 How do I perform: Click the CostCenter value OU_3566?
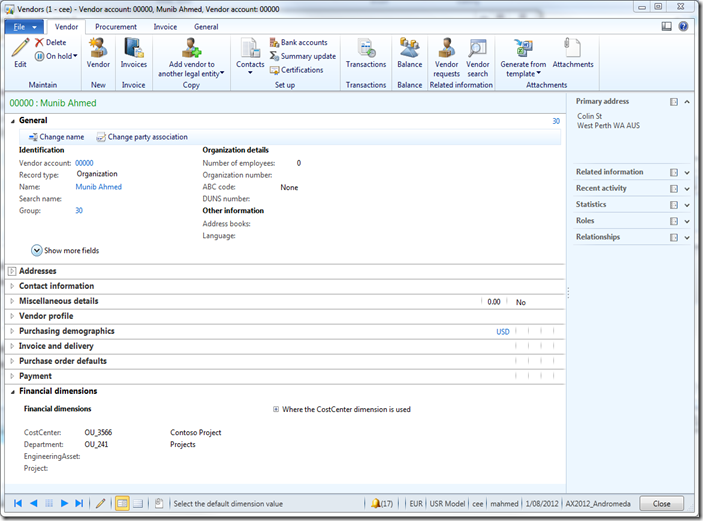pyautogui.click(x=98, y=433)
